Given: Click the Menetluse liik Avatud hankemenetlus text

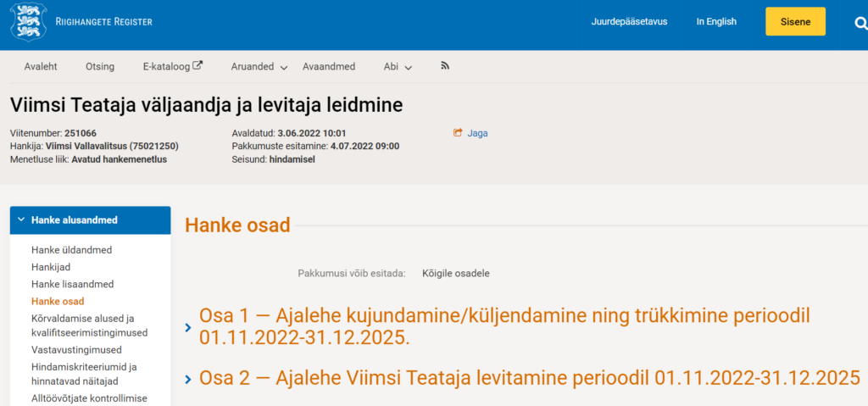Looking at the screenshot, I should click(119, 159).
